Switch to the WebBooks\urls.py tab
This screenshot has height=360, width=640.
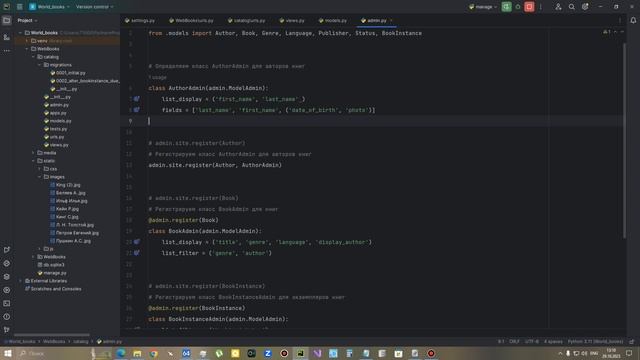click(191, 20)
